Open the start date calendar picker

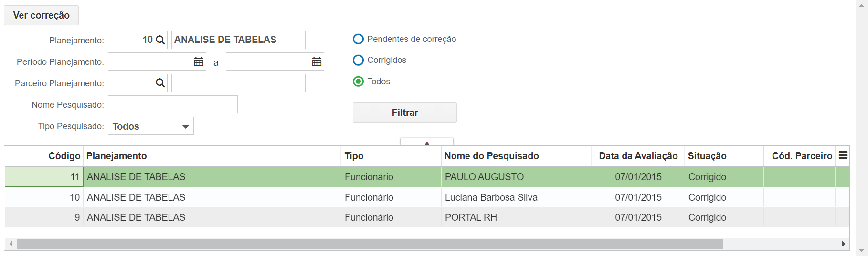199,61
